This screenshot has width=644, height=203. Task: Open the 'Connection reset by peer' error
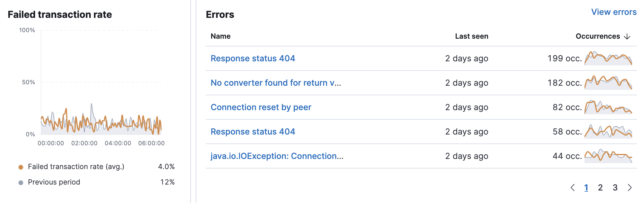coord(261,107)
